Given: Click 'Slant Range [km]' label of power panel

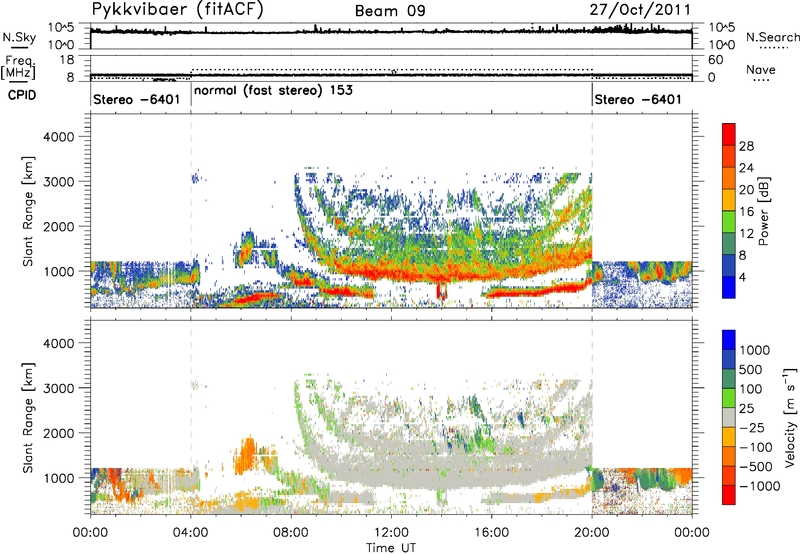Looking at the screenshot, I should point(28,211).
